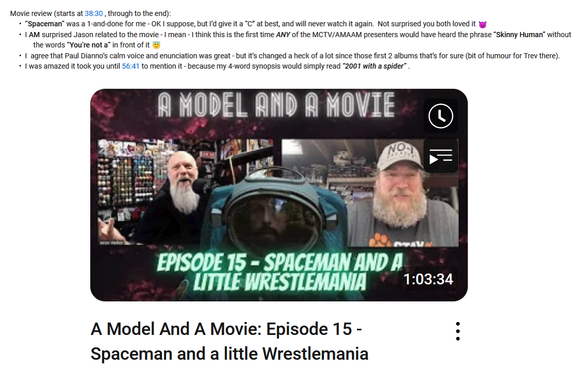Jump to the 56:41 timestamp
588x385 pixels.
click(130, 66)
